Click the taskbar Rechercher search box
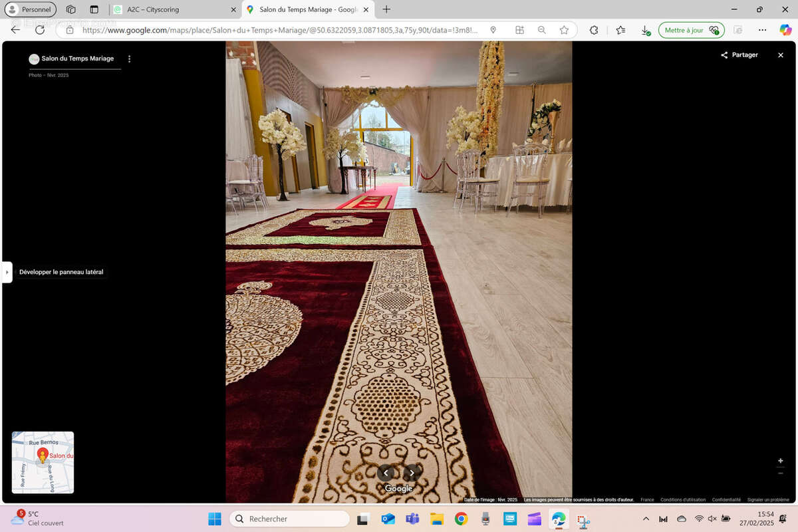The height and width of the screenshot is (532, 798). (290, 519)
